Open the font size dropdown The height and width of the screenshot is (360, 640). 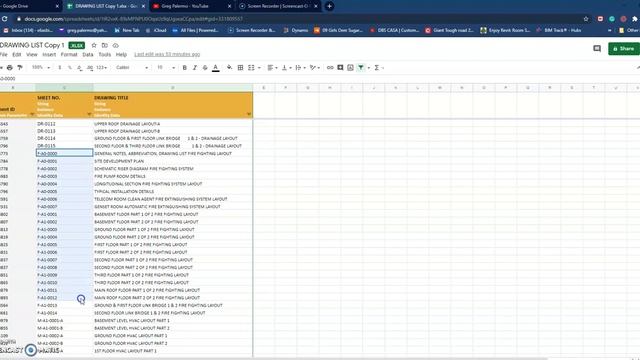[x=166, y=67]
